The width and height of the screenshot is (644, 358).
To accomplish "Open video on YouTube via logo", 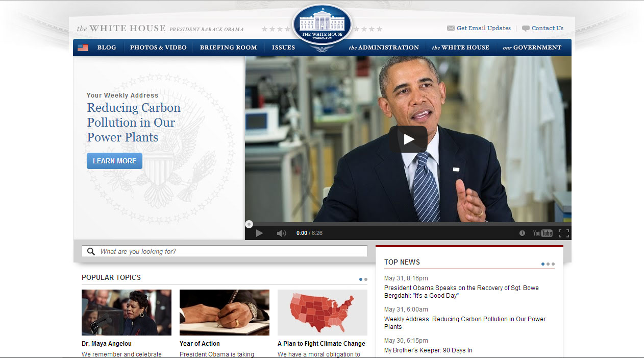I will coord(542,233).
